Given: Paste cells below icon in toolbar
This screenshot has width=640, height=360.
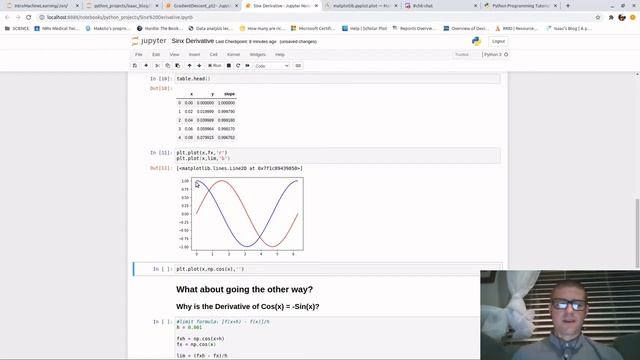Looking at the screenshot, I should pos(178,66).
